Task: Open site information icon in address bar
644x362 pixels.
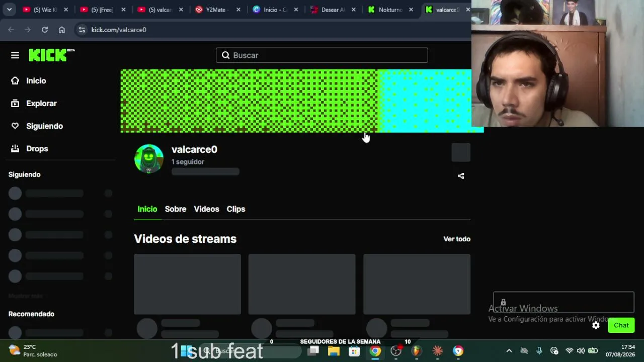Action: (82, 30)
